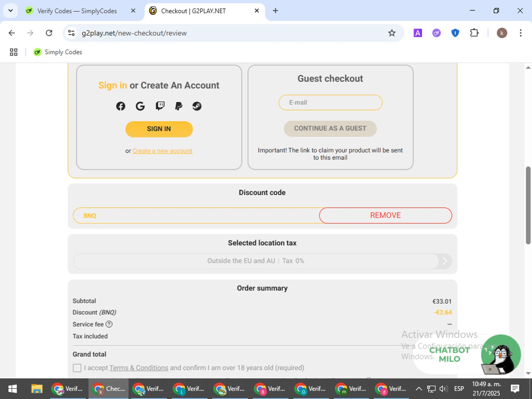Viewport: 532px width, 399px height.
Task: Click the scrollbar down arrow
Action: (528, 373)
